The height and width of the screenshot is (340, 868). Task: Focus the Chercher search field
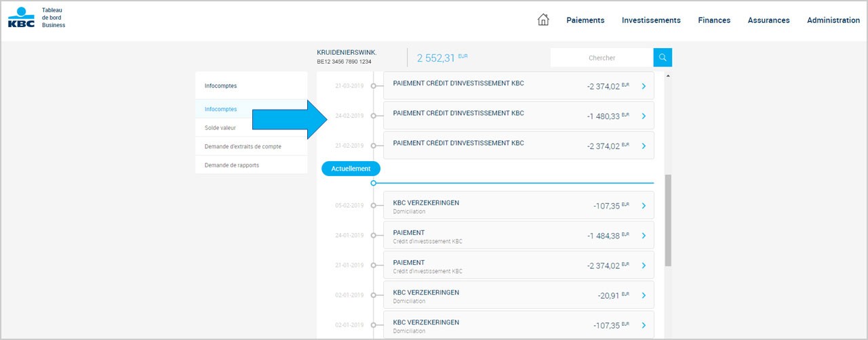click(x=601, y=58)
